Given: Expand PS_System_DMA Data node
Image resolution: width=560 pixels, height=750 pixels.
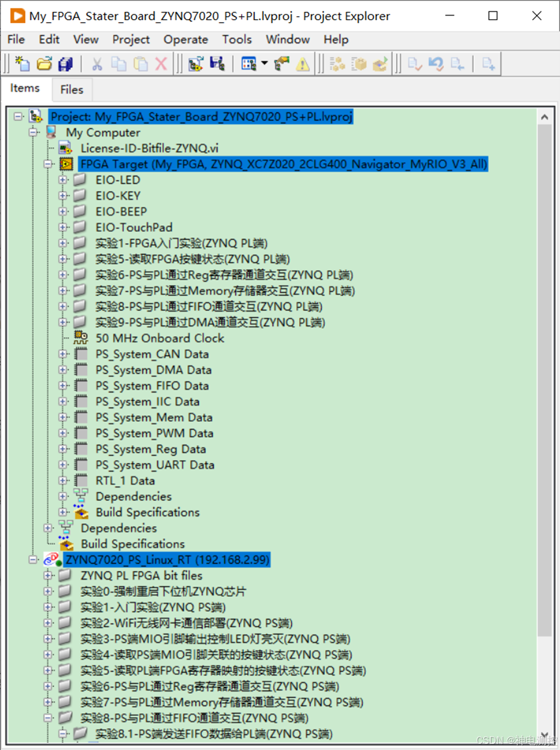Looking at the screenshot, I should coord(63,369).
